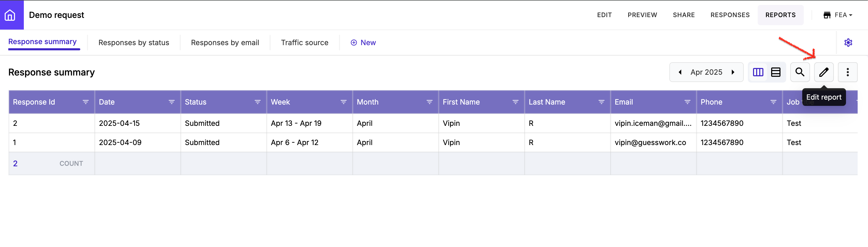Open filter on Response Id column
The width and height of the screenshot is (868, 247).
point(86,102)
